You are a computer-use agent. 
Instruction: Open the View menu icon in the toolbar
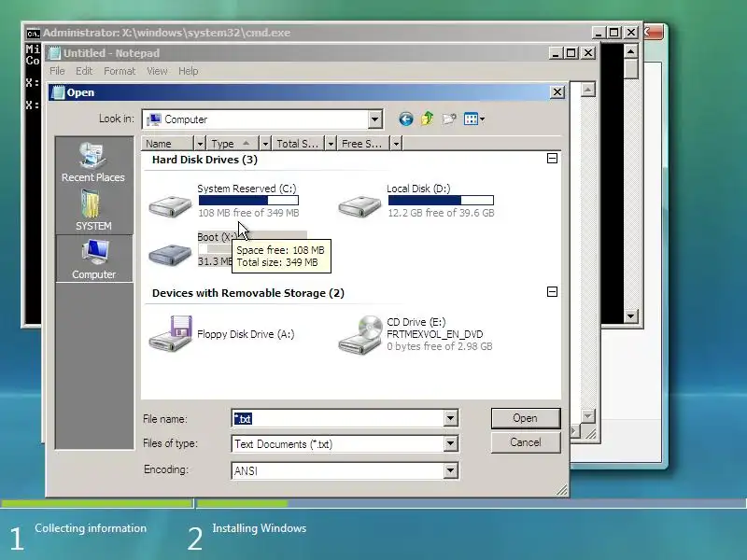474,119
